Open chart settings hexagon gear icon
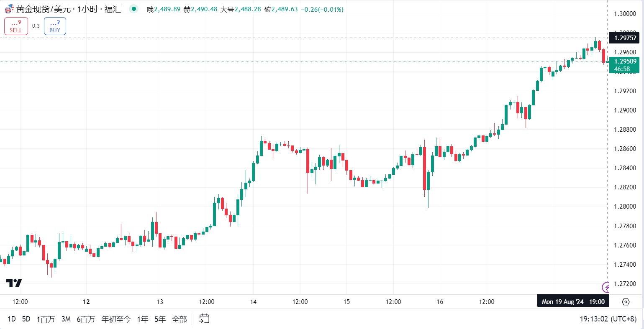644x329 pixels. tap(626, 302)
